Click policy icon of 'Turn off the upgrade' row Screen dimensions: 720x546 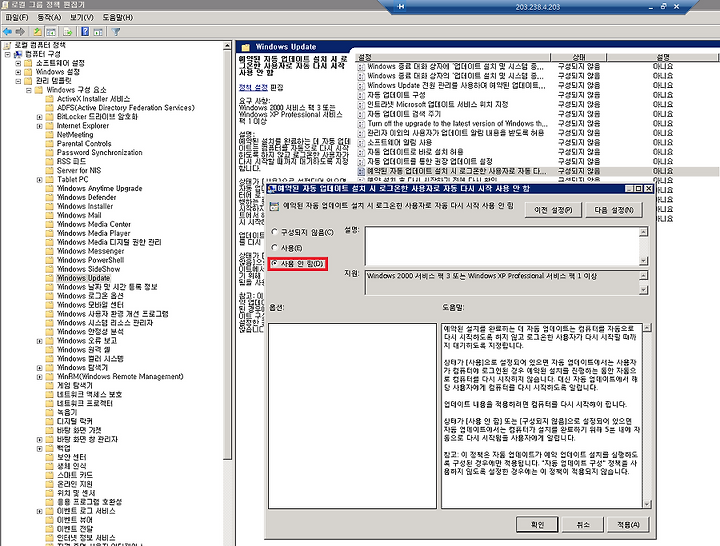(361, 124)
